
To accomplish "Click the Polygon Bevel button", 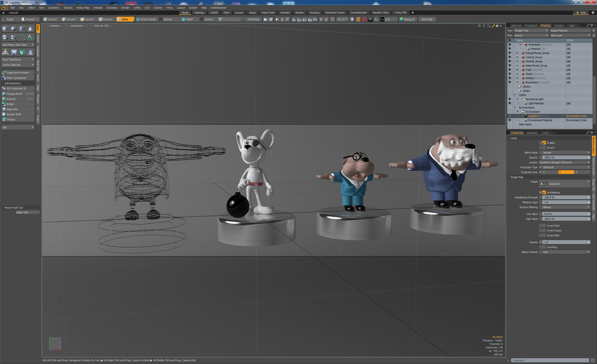I will 14,94.
